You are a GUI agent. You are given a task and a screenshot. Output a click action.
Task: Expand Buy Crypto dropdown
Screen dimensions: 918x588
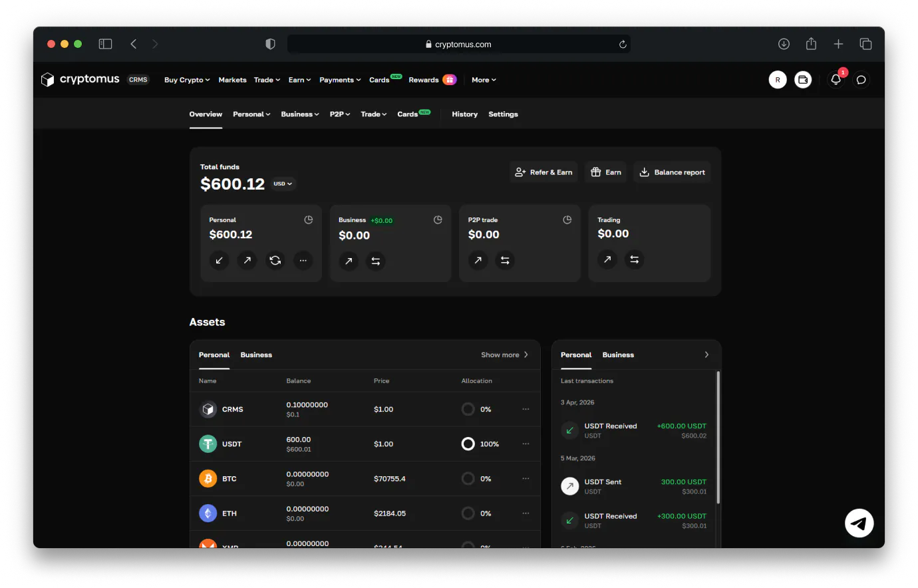pos(187,80)
